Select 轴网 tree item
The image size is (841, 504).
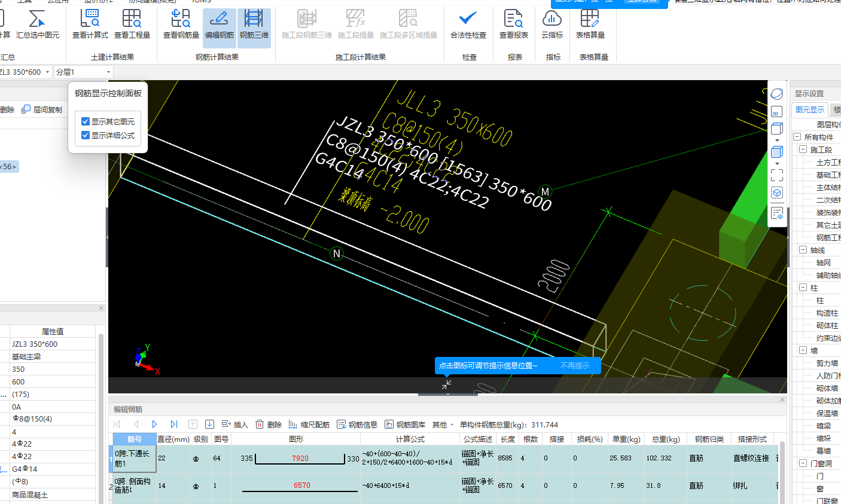click(x=824, y=262)
